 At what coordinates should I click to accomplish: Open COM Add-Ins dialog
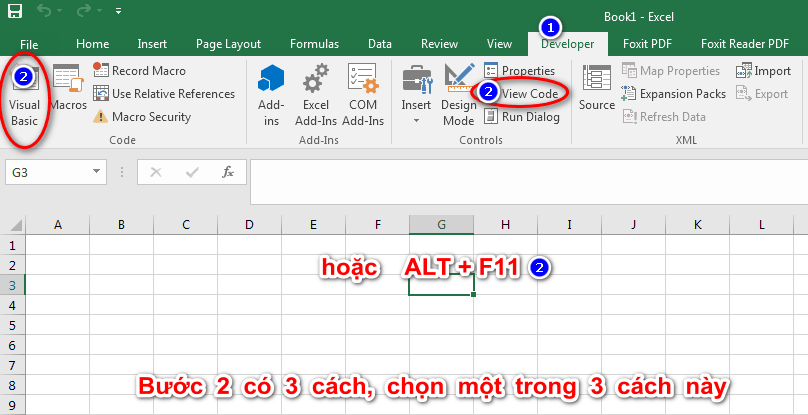[x=363, y=96]
